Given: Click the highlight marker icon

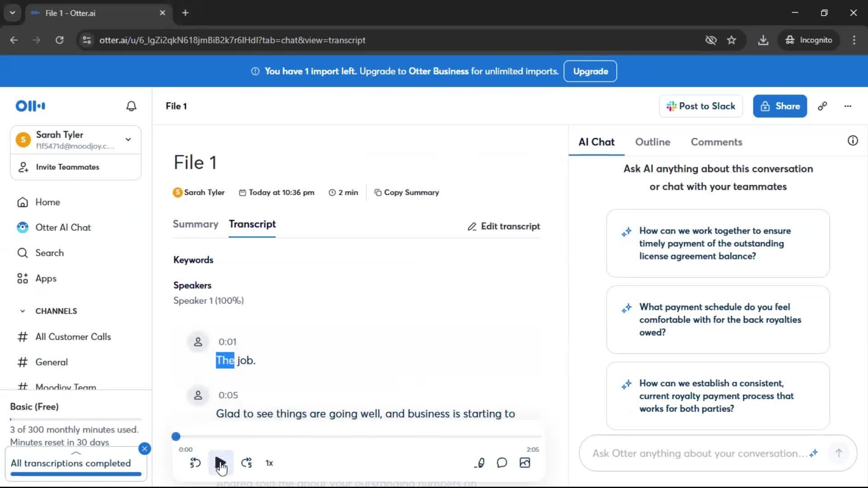Looking at the screenshot, I should click(480, 463).
